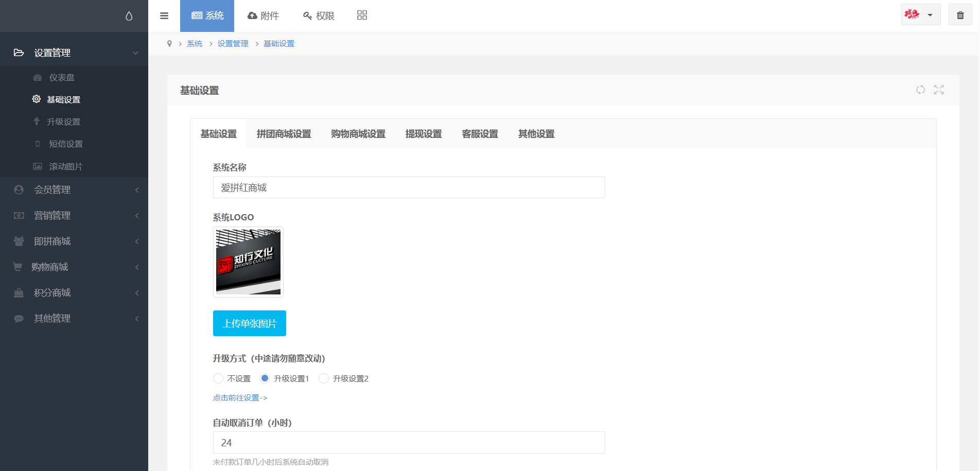Click the trash can icon at top right
980x471 pixels.
960,15
